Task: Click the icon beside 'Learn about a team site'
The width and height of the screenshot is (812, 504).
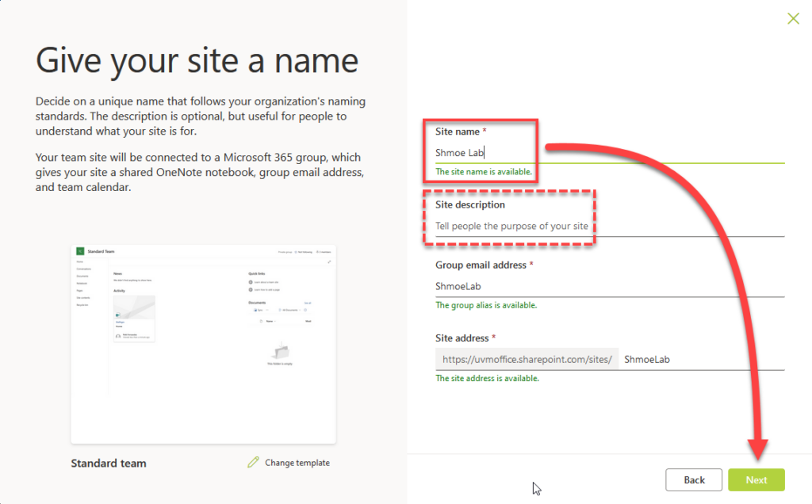Action: 250,282
